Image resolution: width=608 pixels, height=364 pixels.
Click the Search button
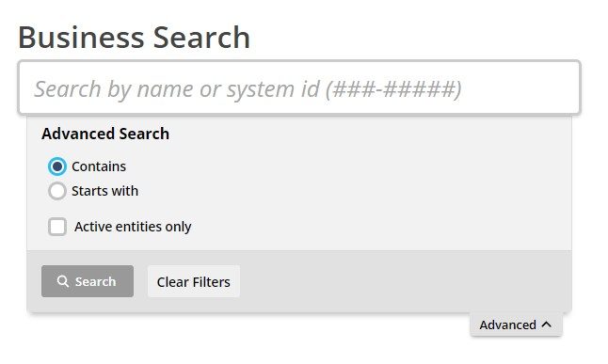(88, 281)
